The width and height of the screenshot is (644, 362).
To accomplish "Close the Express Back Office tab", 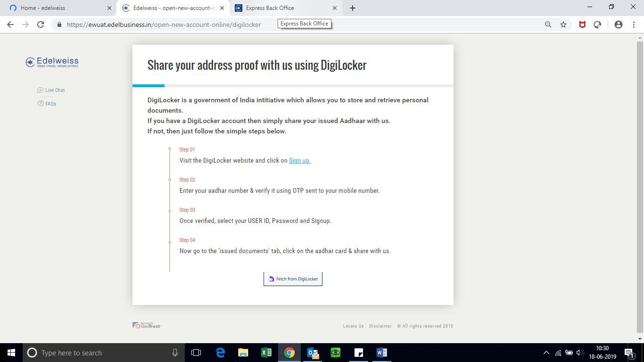I will [x=335, y=8].
